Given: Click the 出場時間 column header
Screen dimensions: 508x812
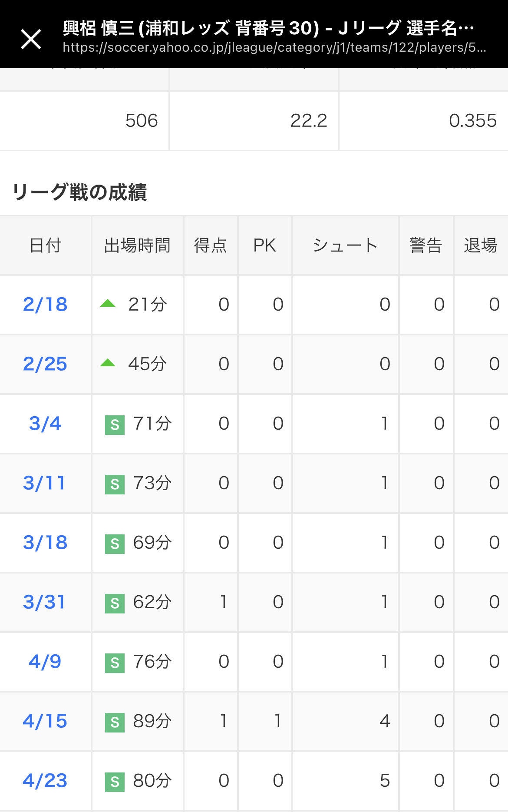Looking at the screenshot, I should (x=137, y=245).
